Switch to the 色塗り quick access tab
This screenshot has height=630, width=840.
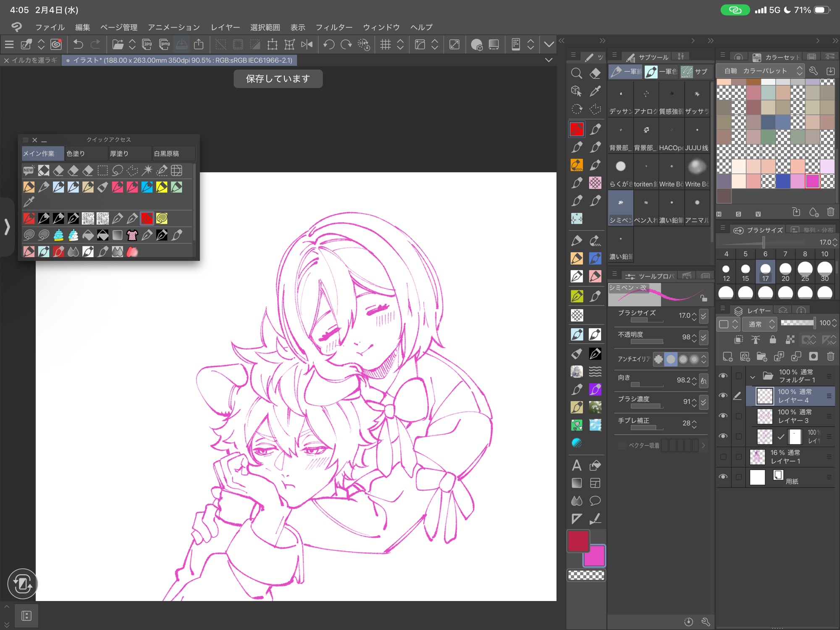(86, 153)
